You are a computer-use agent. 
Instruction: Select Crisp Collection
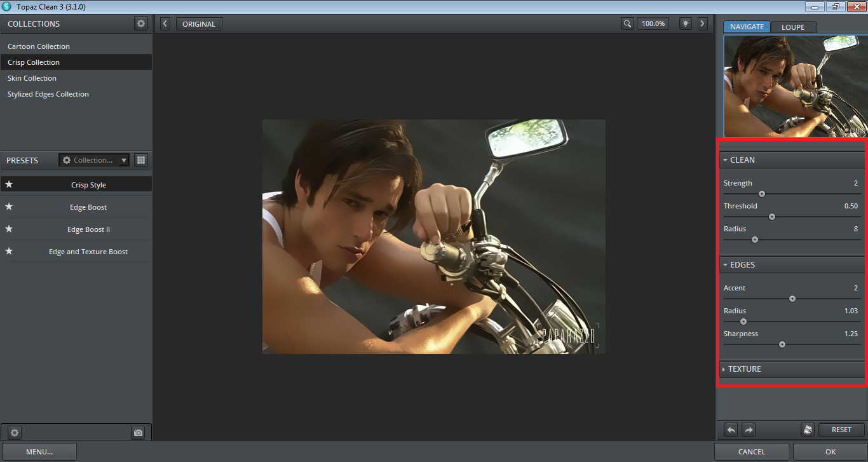pos(76,62)
